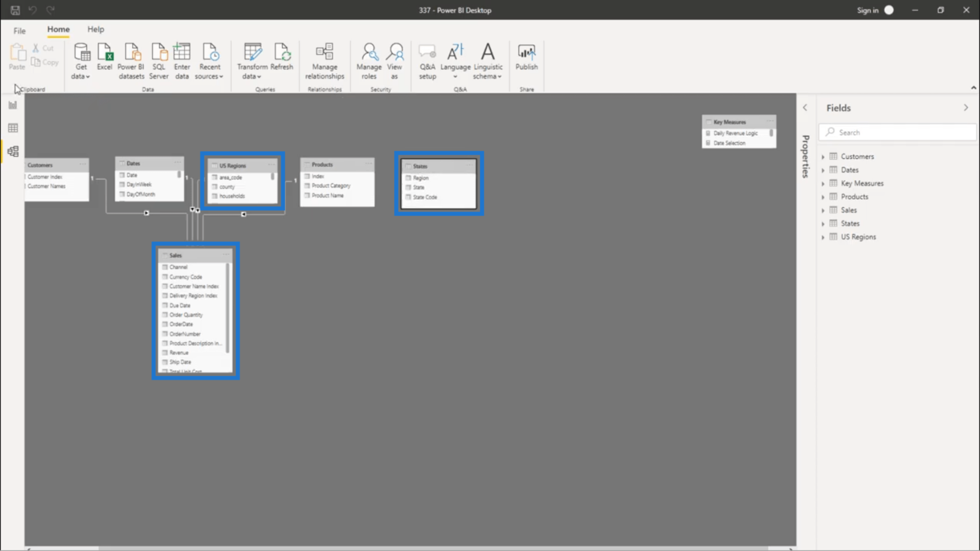Open the Get data menu
980x551 pixels.
pyautogui.click(x=81, y=61)
